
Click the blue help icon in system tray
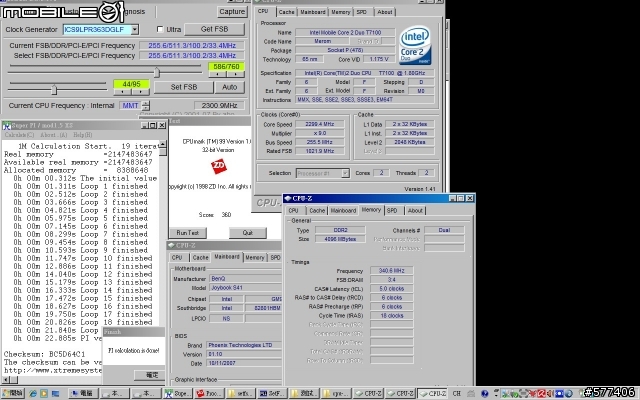coord(484,394)
